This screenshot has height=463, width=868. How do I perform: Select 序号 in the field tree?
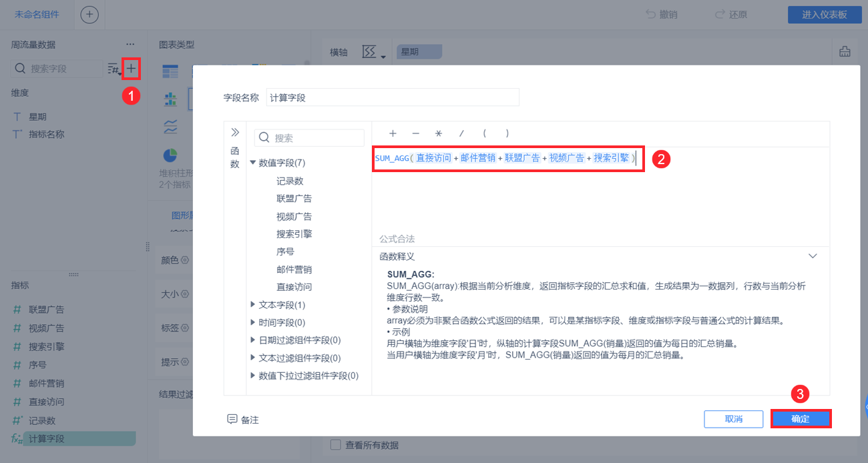coord(285,252)
